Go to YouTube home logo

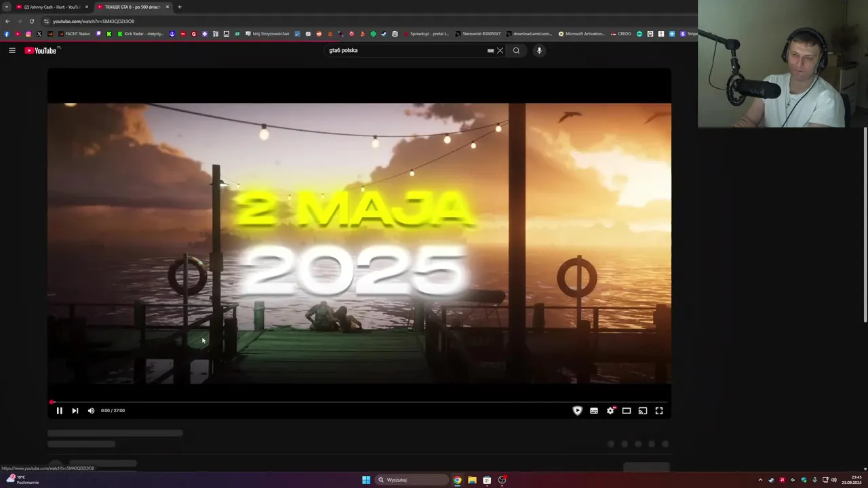41,50
